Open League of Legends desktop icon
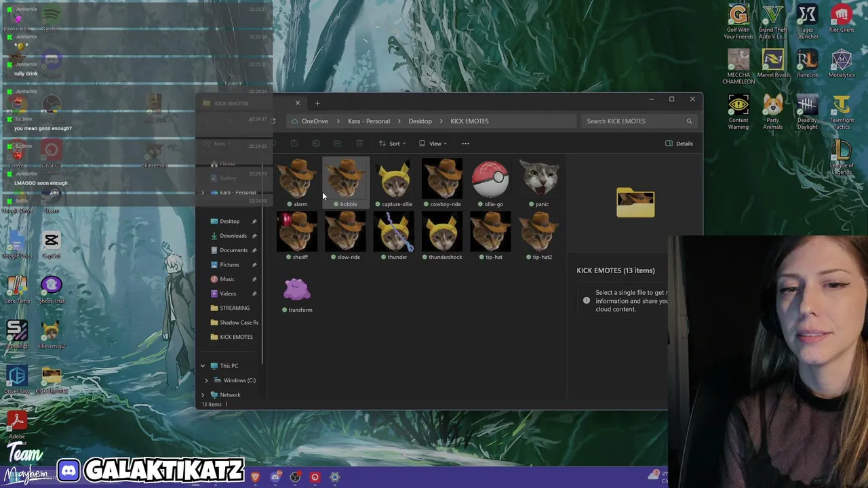 (842, 157)
